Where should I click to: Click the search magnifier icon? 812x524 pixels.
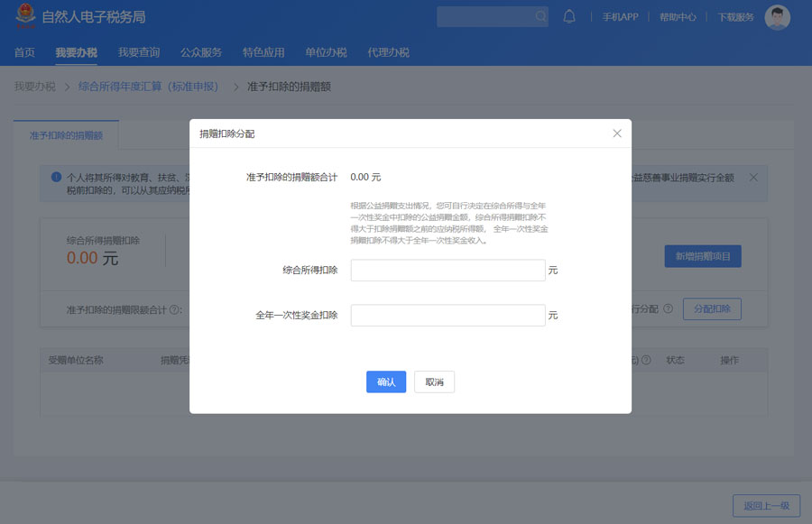tap(540, 16)
